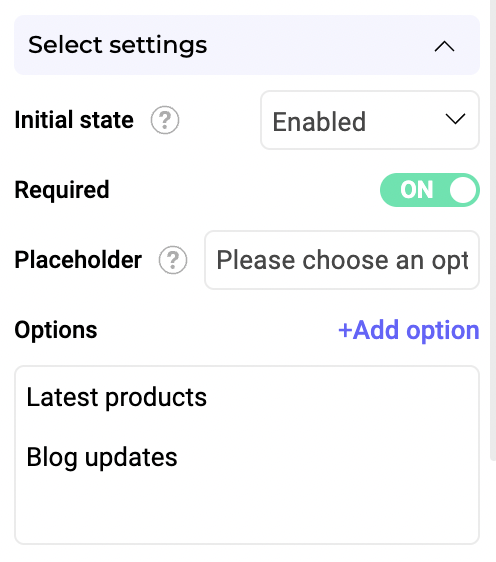Click the ON text in Required switch
The image size is (496, 562).
click(x=417, y=190)
